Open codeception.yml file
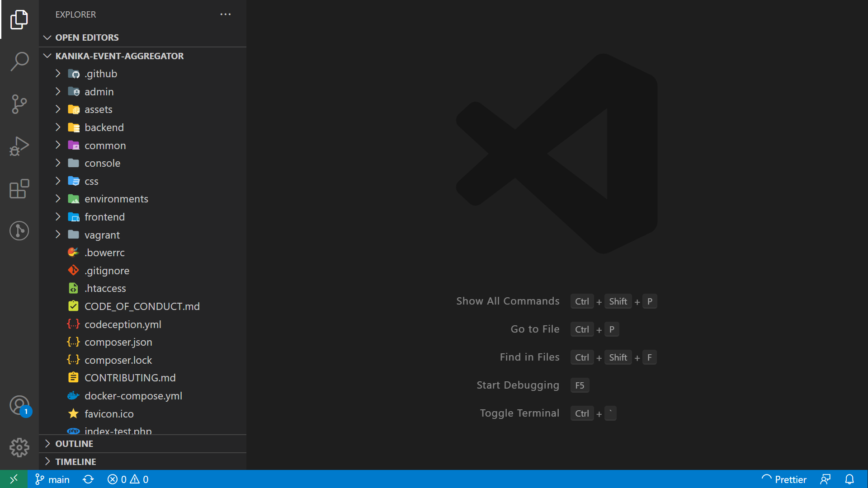The height and width of the screenshot is (488, 868). click(143, 324)
